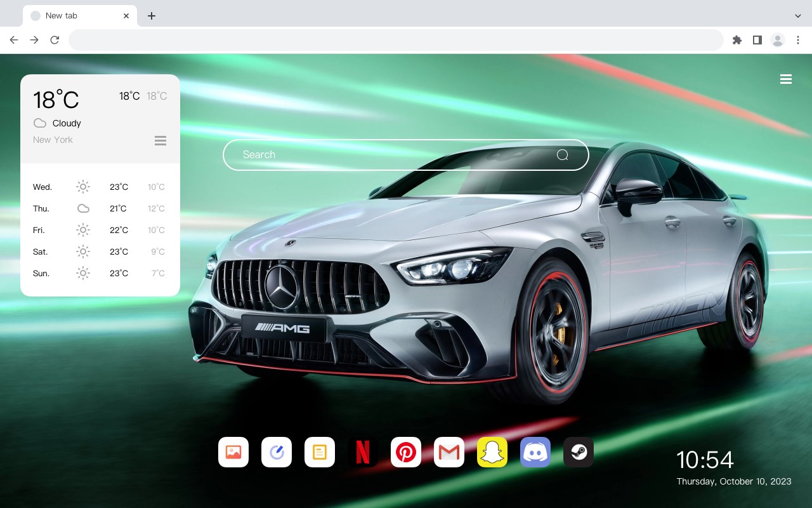The width and height of the screenshot is (812, 508).
Task: Open a new tab with the plus button
Action: point(151,16)
